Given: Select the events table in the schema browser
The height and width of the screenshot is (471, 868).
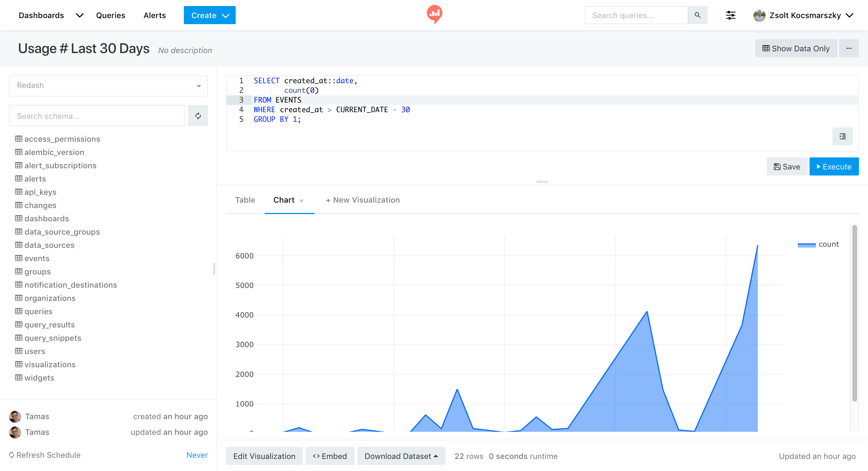Looking at the screenshot, I should (37, 258).
